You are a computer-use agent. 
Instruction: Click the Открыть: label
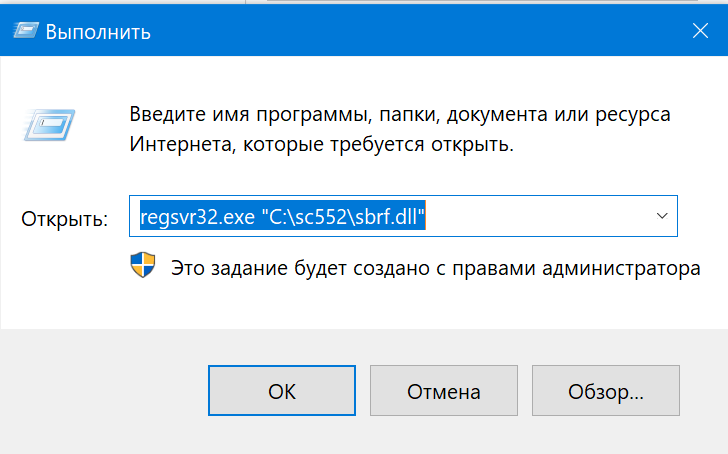click(65, 219)
